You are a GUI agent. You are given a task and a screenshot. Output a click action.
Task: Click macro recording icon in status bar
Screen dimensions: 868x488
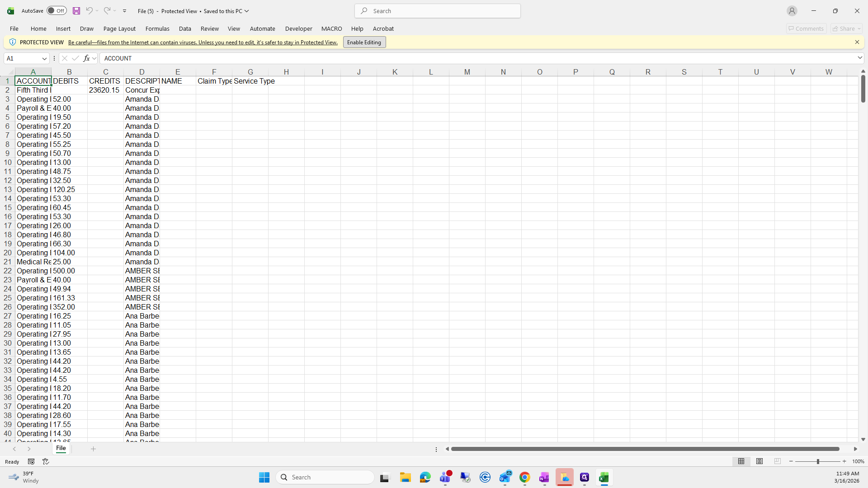coord(31,461)
